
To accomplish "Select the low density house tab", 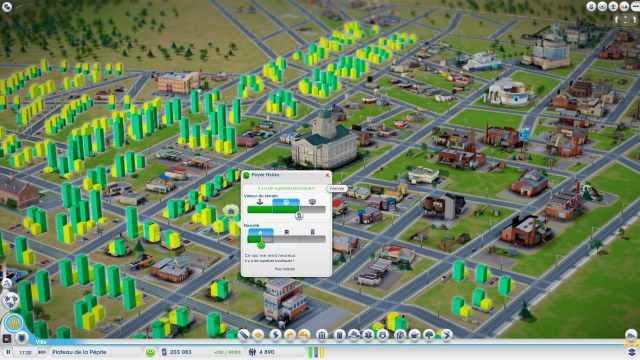I will click(x=260, y=232).
